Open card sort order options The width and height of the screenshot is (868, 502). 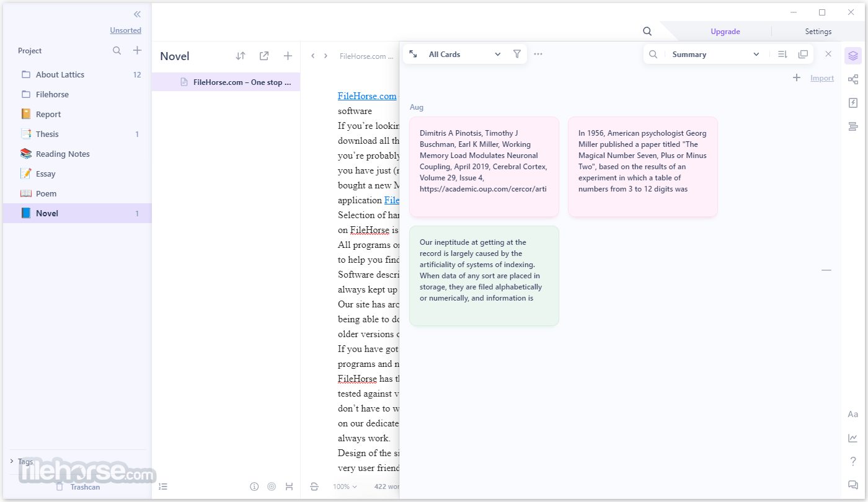click(x=782, y=55)
